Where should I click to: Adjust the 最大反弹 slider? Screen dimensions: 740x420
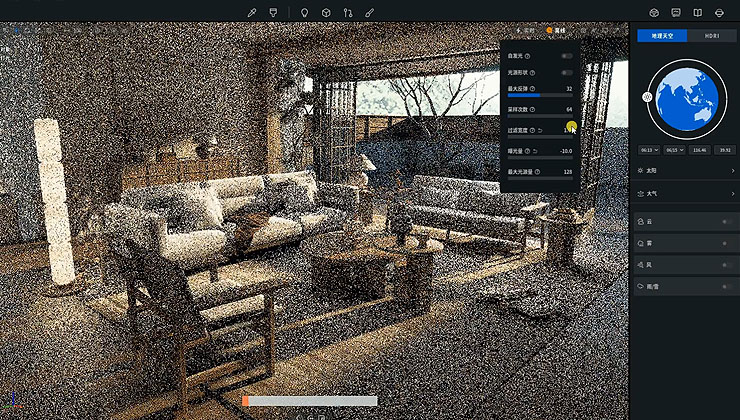[x=540, y=95]
